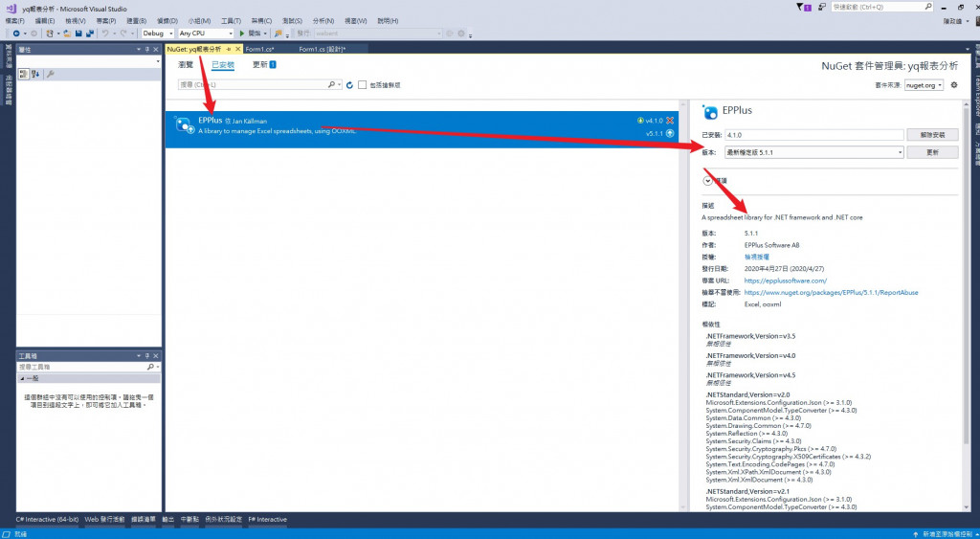Click the undo toolbar icon

(105, 34)
